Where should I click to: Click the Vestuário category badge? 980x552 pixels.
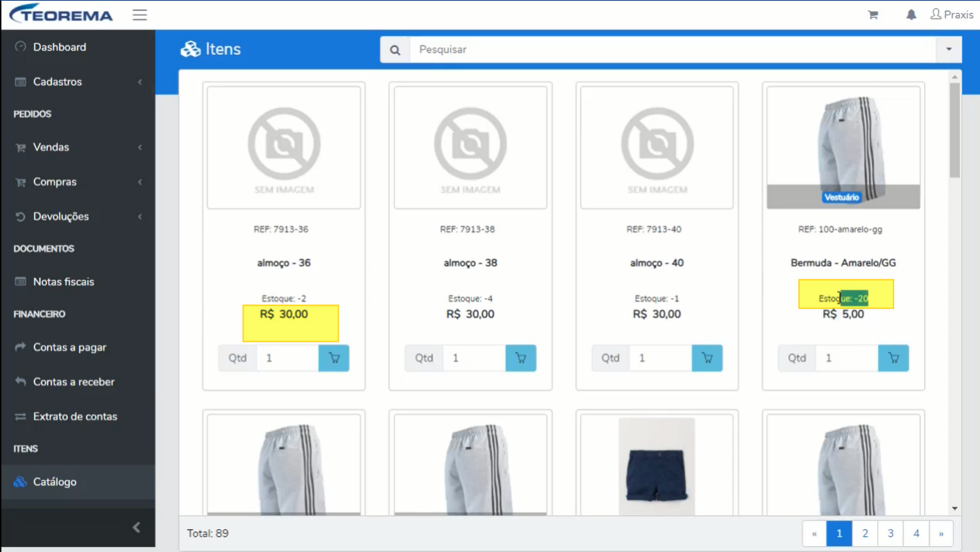841,198
